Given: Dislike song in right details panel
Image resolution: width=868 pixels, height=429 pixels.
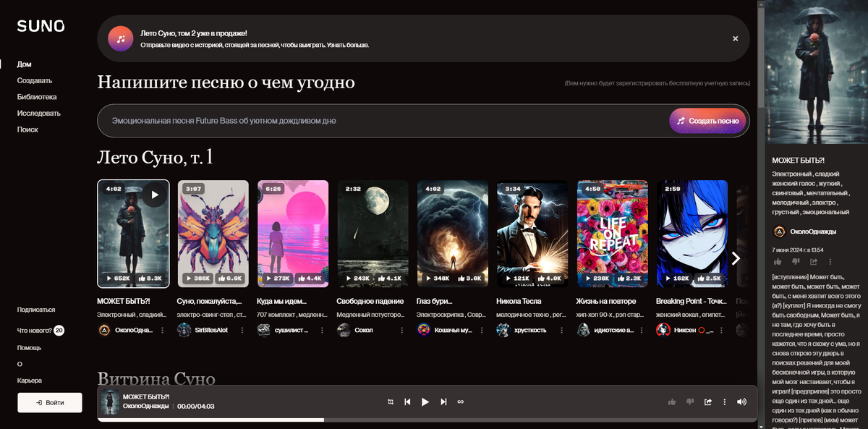Looking at the screenshot, I should tap(796, 261).
